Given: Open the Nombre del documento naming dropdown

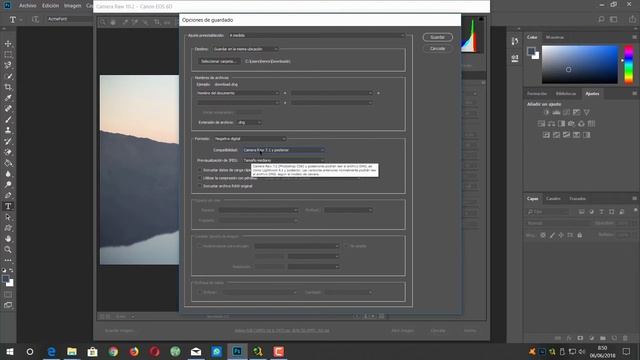Looking at the screenshot, I should coord(238,93).
